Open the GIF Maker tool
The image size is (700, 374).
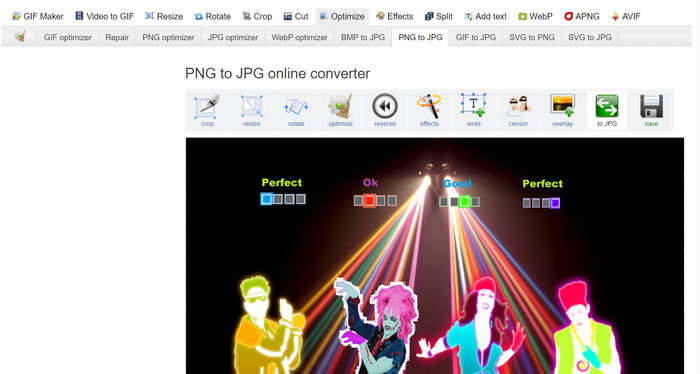(38, 17)
